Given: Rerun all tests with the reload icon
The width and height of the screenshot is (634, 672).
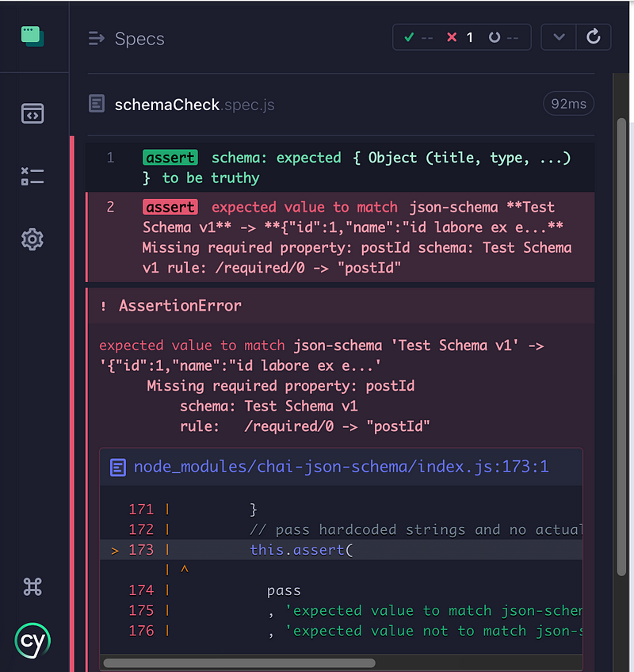Looking at the screenshot, I should (593, 37).
